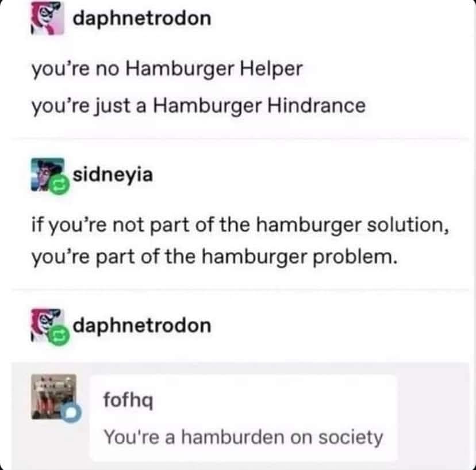Click the word 'Hindrance' in the first post
The width and height of the screenshot is (476, 470).
click(316, 105)
